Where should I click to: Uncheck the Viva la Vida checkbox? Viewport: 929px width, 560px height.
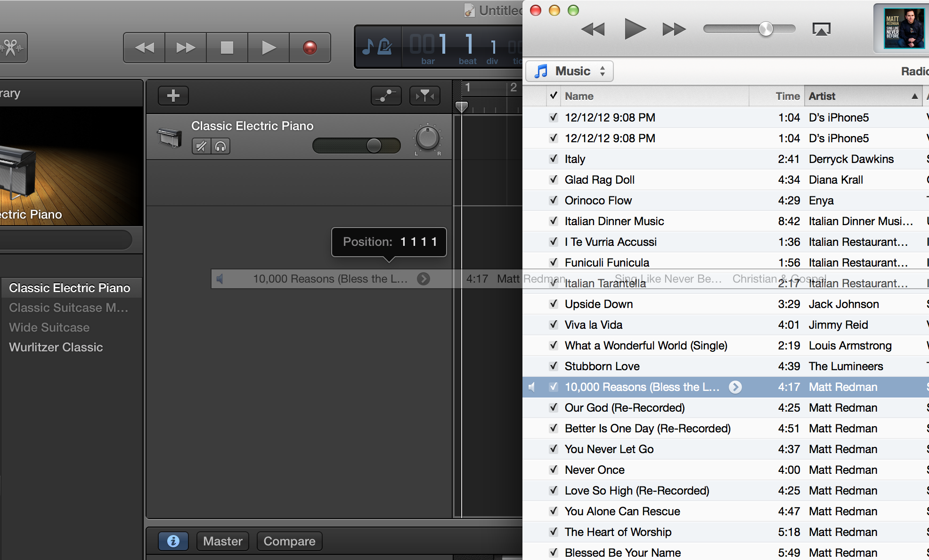click(x=554, y=325)
